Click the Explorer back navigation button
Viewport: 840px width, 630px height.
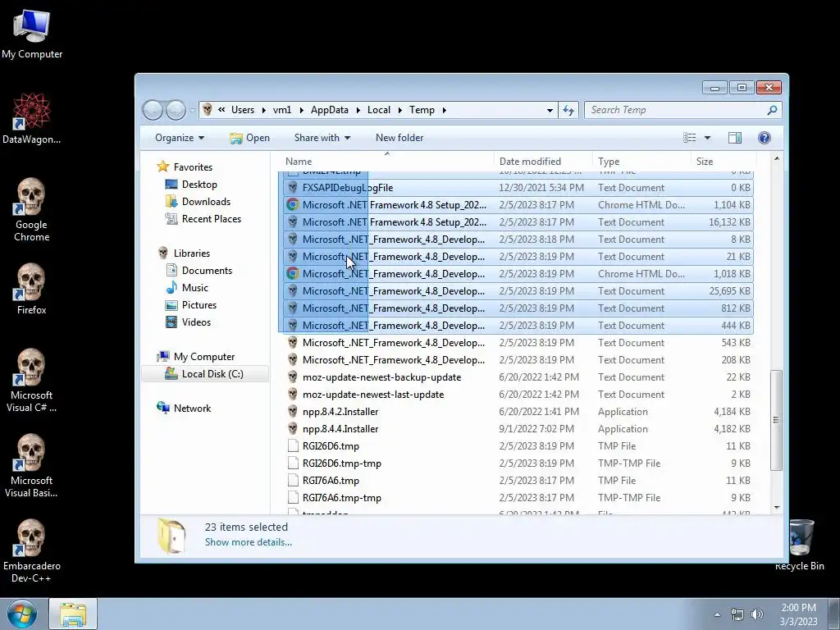(x=153, y=110)
